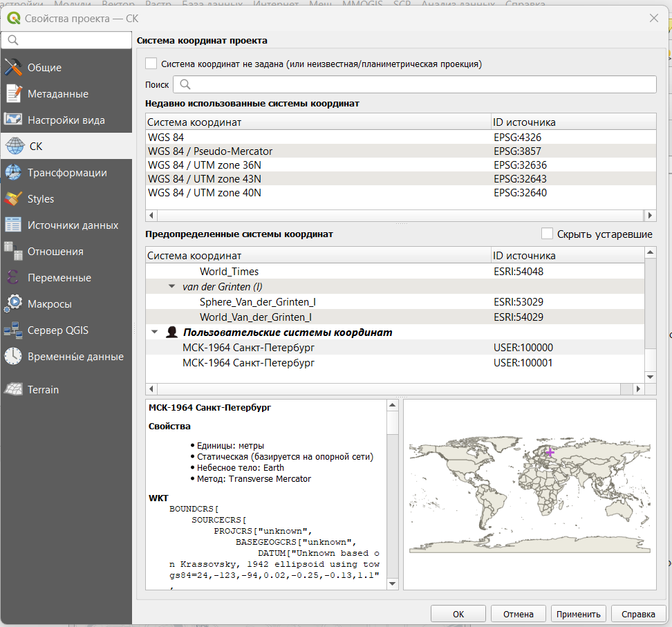Click the user icon beside Пользовательские системы координат
The image size is (672, 627).
(172, 332)
